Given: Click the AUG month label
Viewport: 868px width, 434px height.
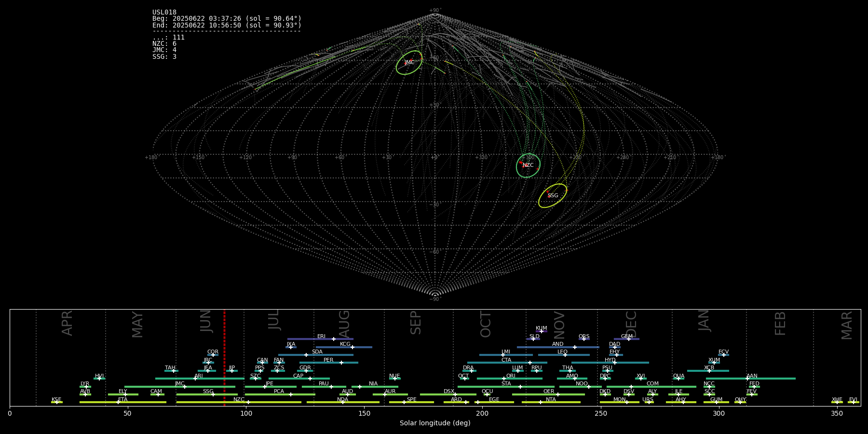Looking at the screenshot, I should pyautogui.click(x=344, y=324).
